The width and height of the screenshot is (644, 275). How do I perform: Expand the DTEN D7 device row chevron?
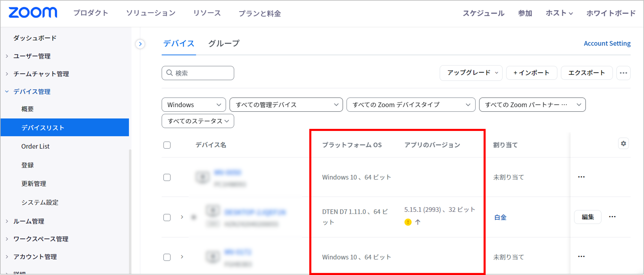(182, 217)
